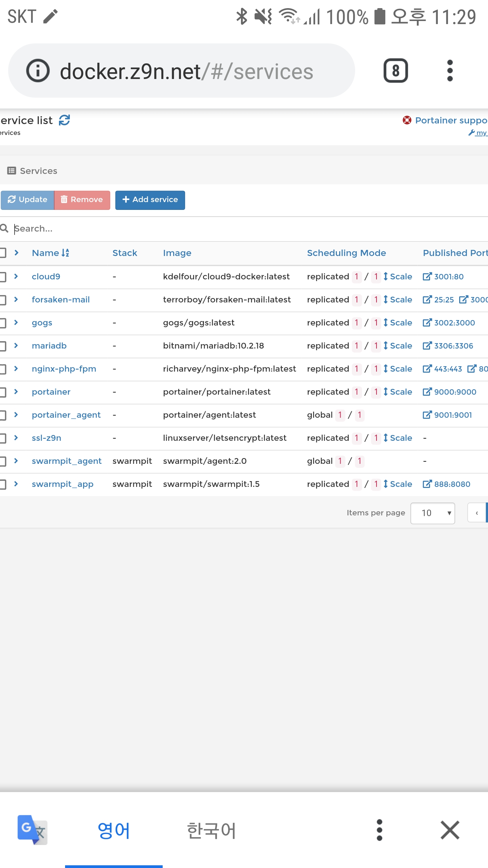The height and width of the screenshot is (868, 488).
Task: Select the mariadb row checkbox
Action: (x=3, y=346)
